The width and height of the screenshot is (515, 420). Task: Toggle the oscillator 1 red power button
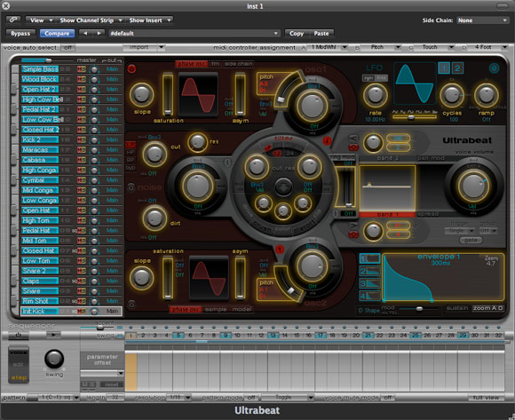click(131, 69)
